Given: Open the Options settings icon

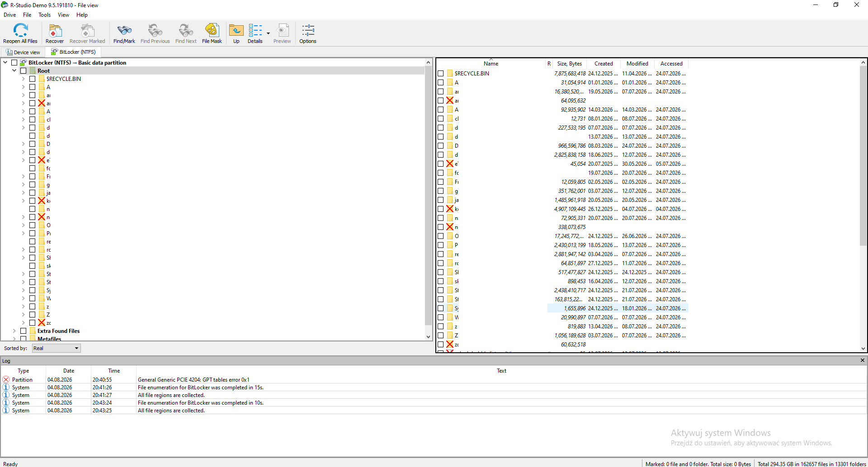Looking at the screenshot, I should point(308,30).
